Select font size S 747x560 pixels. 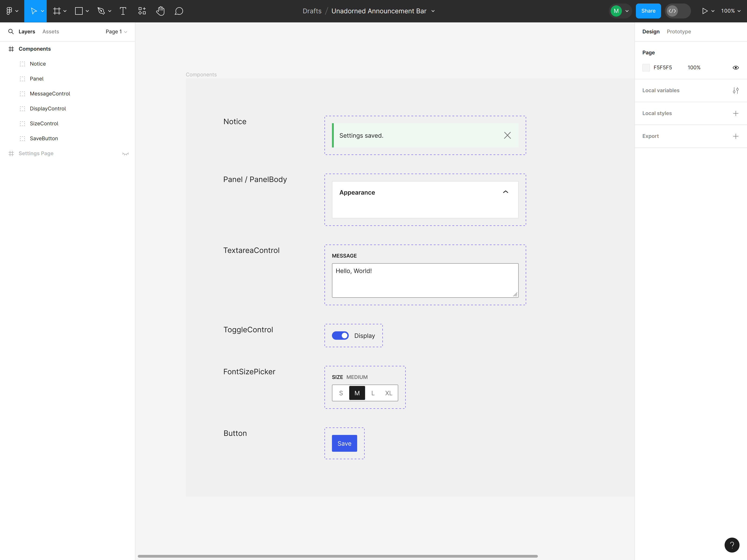click(341, 393)
